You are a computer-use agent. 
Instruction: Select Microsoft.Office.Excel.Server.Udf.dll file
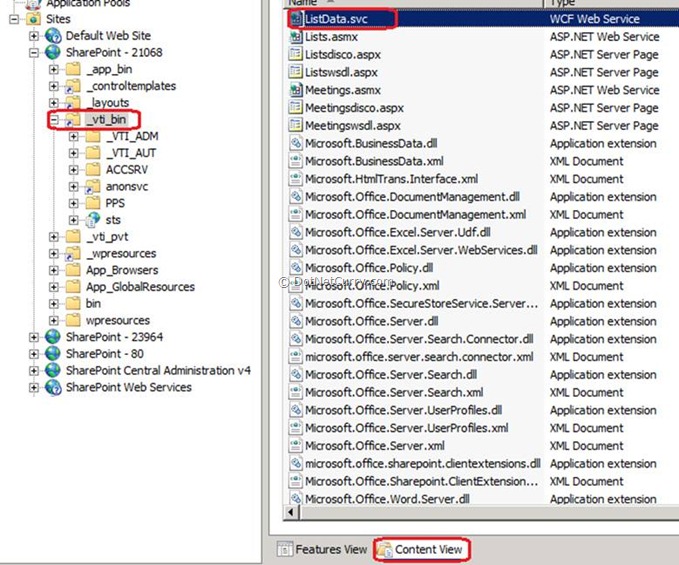(398, 232)
